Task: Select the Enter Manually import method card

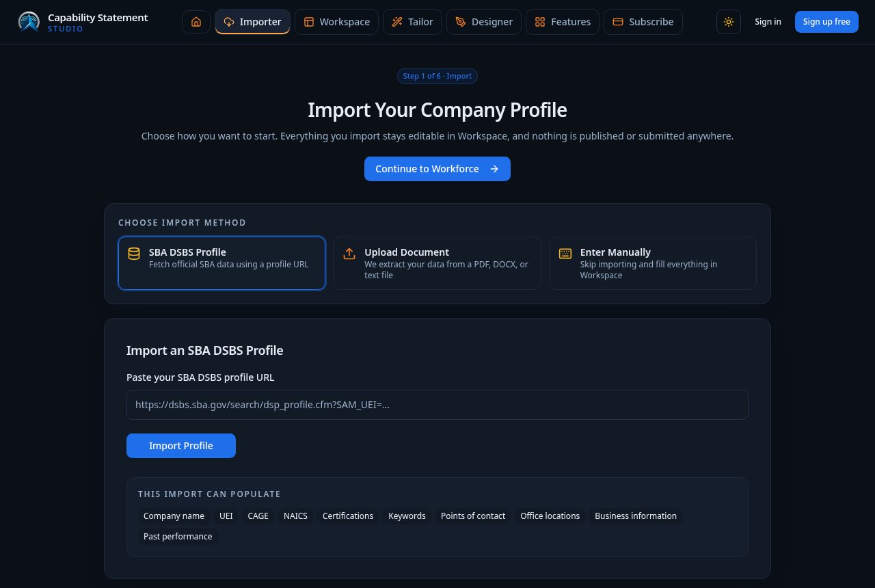Action: coord(653,263)
